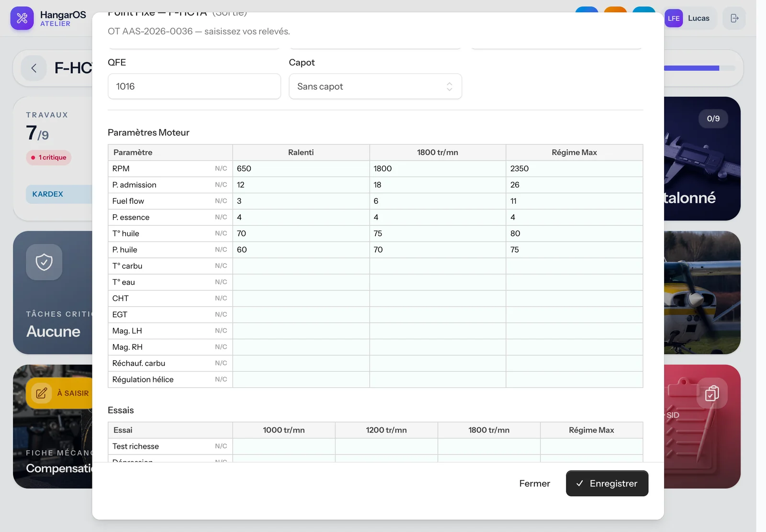Toggle N/C for the Test richesse row
Image resolution: width=766 pixels, height=532 pixels.
click(221, 446)
